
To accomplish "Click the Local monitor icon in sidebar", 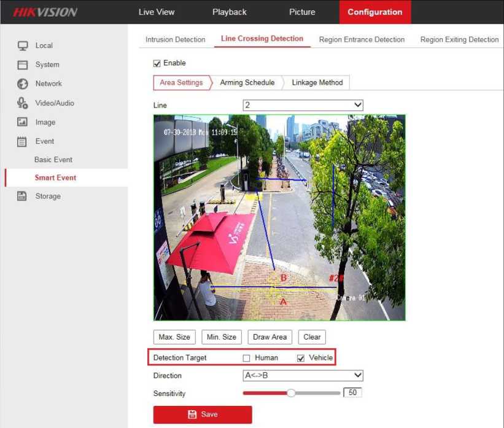I will [23, 45].
